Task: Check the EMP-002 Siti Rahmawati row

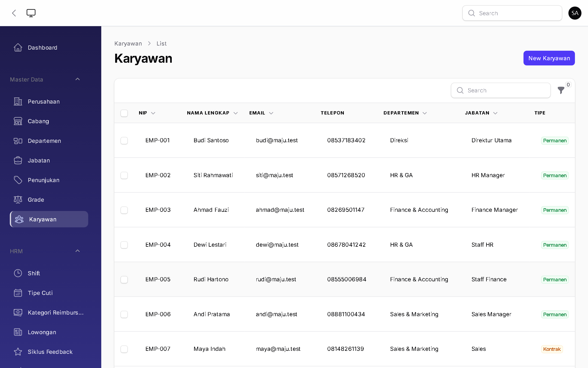Action: tap(124, 175)
